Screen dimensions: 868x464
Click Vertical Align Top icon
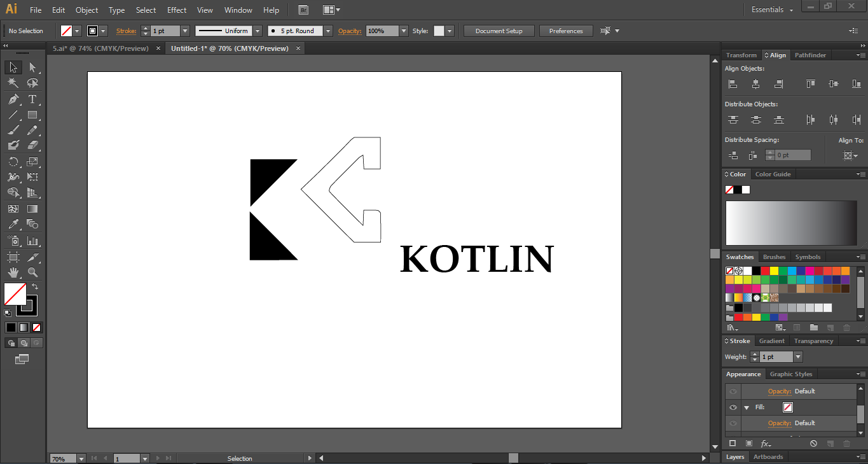click(810, 84)
